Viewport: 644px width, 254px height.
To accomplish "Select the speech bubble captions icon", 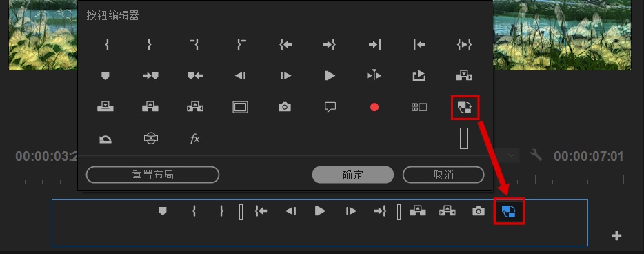I will click(x=330, y=107).
